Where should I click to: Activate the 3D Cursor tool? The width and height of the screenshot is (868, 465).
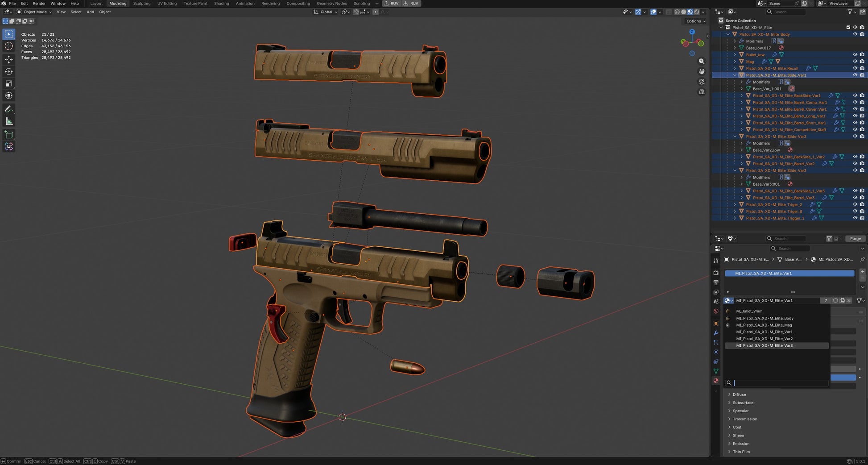(x=9, y=46)
